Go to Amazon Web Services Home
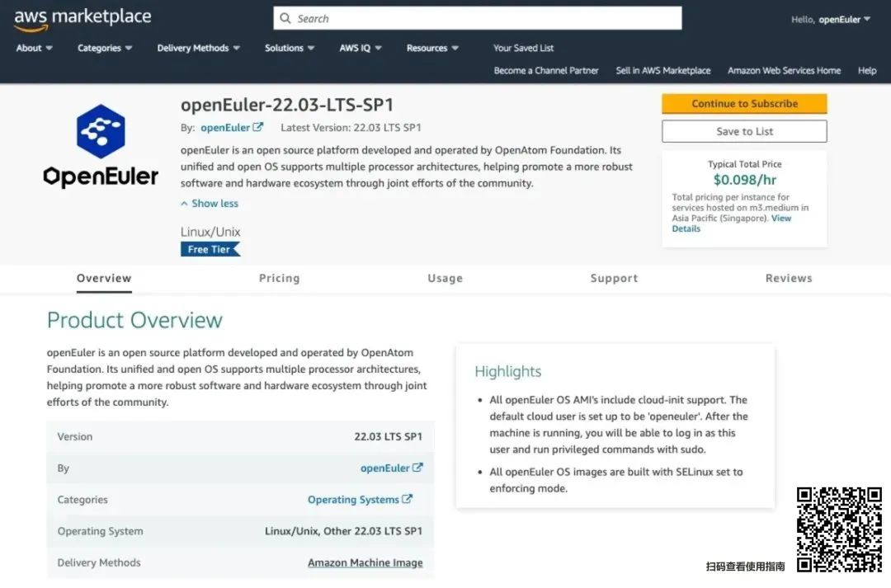 click(x=785, y=70)
